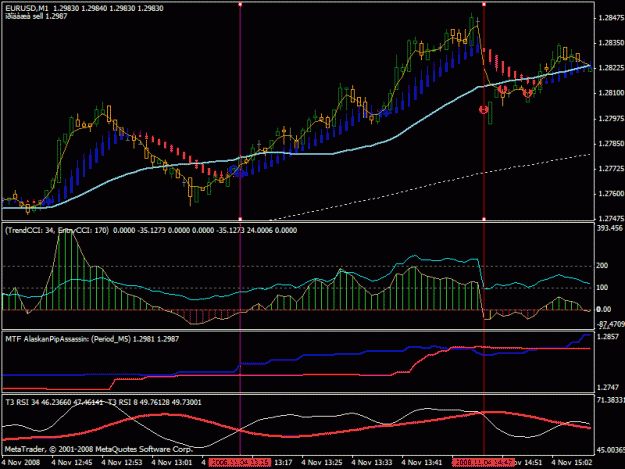Click price level 1.27475 on the axis
Screen dimensions: 625x469
click(610, 218)
